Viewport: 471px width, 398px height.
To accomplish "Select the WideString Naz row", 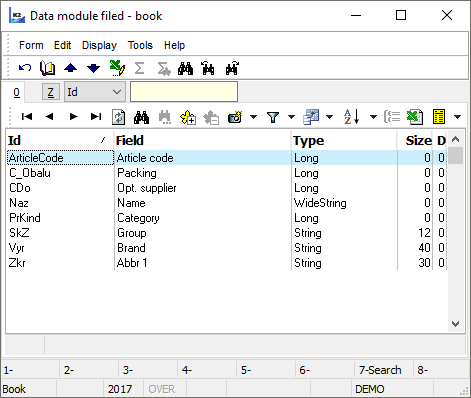I will click(x=226, y=203).
